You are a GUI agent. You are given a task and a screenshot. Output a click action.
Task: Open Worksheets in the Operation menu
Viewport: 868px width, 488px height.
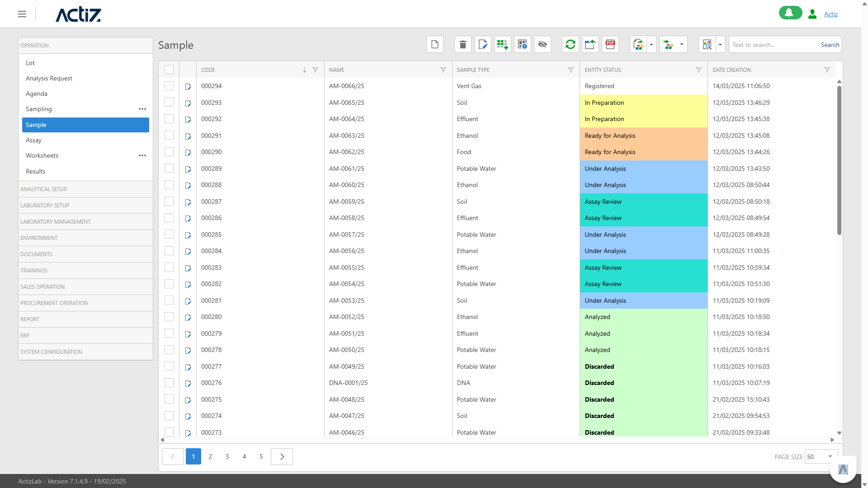[x=42, y=155]
